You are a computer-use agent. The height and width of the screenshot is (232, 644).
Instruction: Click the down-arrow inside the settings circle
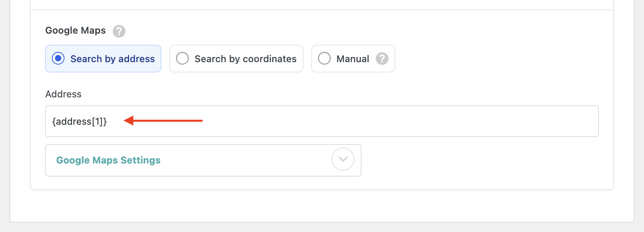click(x=343, y=160)
